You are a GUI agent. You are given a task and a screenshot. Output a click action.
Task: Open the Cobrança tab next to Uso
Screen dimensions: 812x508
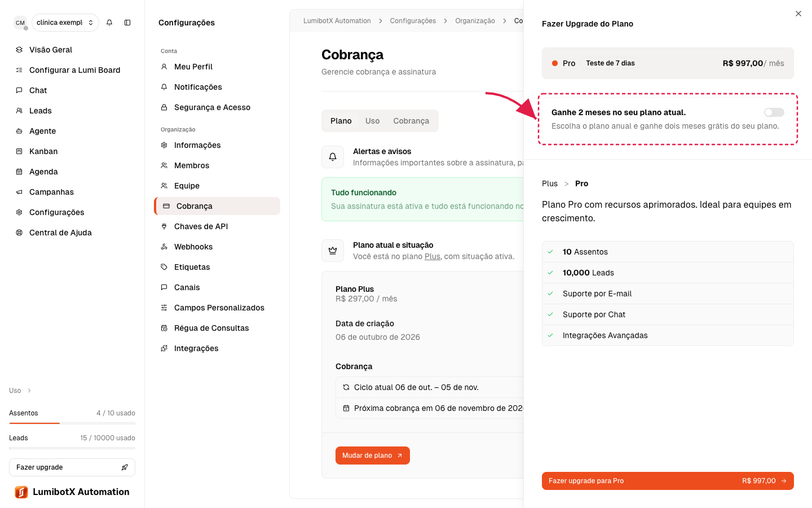pyautogui.click(x=411, y=121)
